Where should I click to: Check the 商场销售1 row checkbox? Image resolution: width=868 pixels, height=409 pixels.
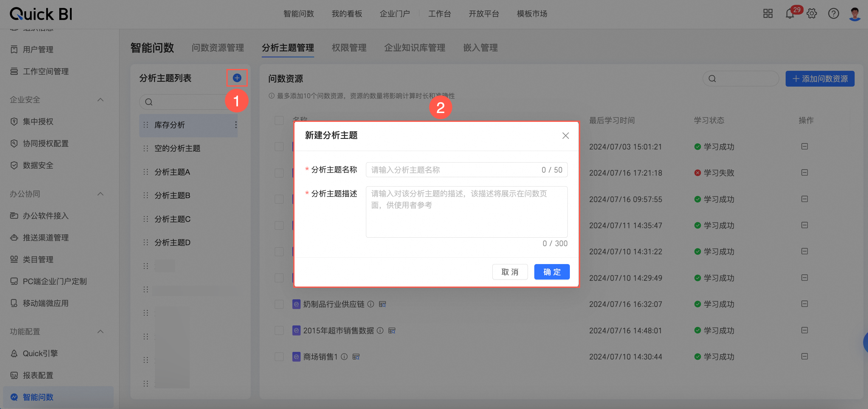click(x=279, y=357)
